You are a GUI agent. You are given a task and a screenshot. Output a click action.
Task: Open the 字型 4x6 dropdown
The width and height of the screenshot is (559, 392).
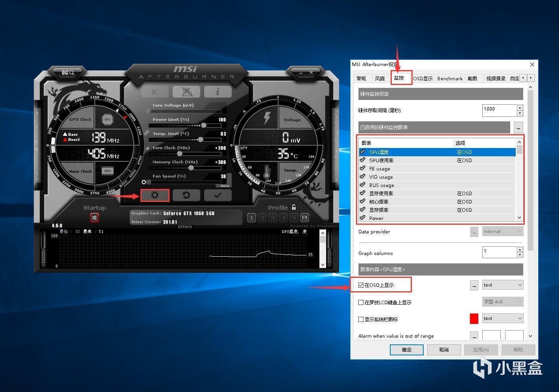503,301
